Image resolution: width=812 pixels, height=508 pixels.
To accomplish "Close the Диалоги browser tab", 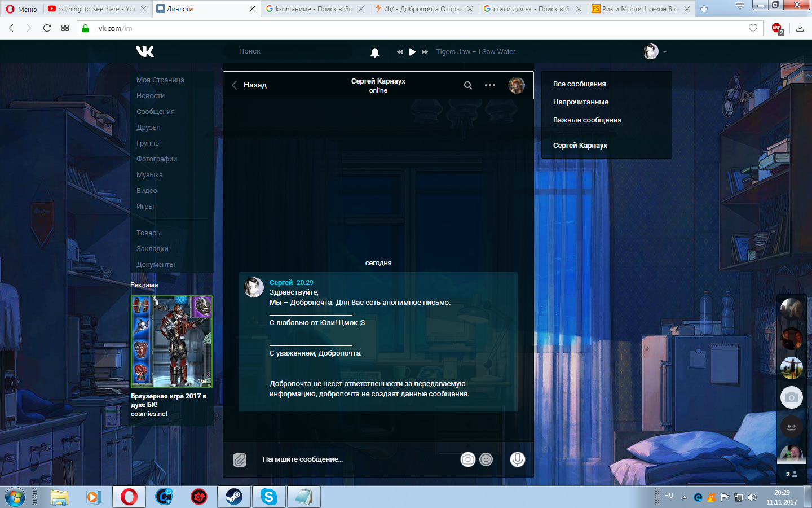I will [x=252, y=9].
